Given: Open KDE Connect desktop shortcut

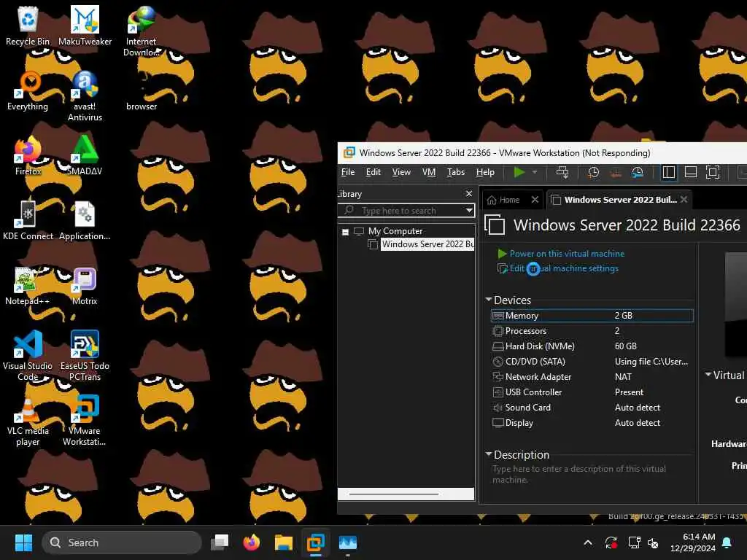Looking at the screenshot, I should [28, 220].
